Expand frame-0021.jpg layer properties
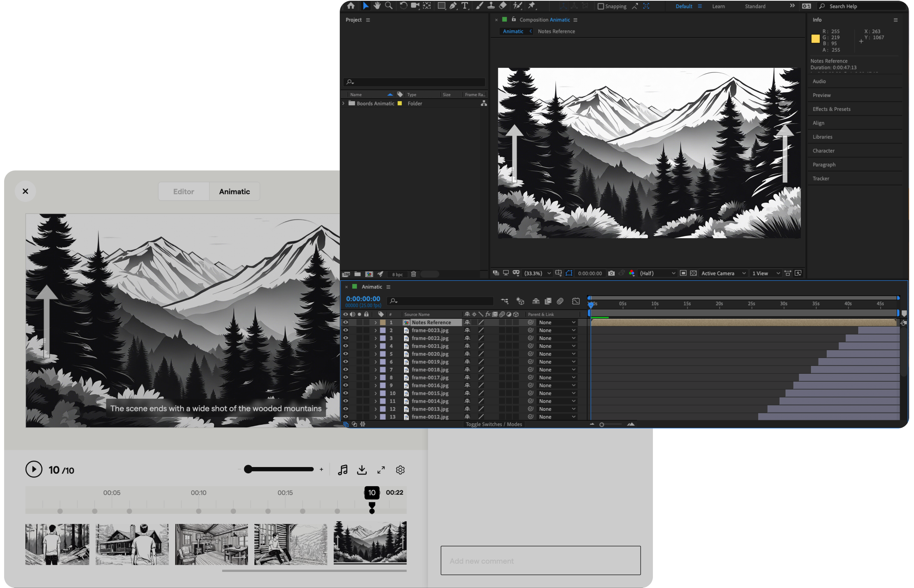914x588 pixels. click(376, 346)
